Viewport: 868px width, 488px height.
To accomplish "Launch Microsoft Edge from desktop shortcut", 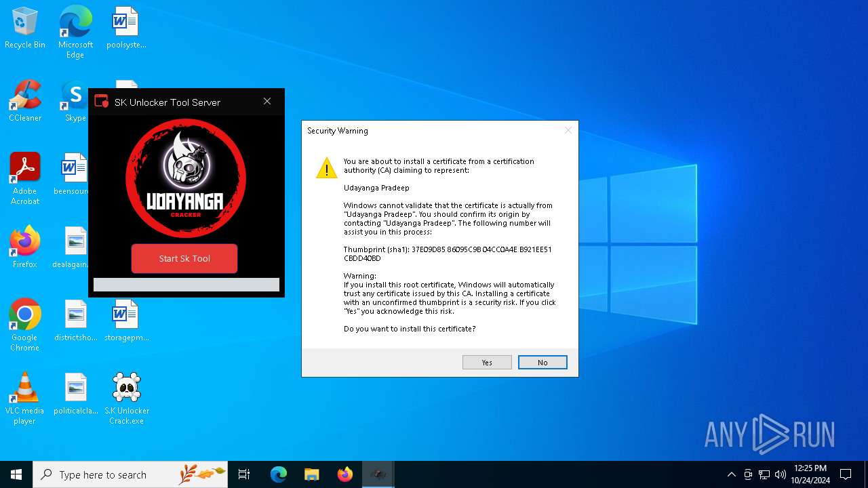I will point(75,33).
